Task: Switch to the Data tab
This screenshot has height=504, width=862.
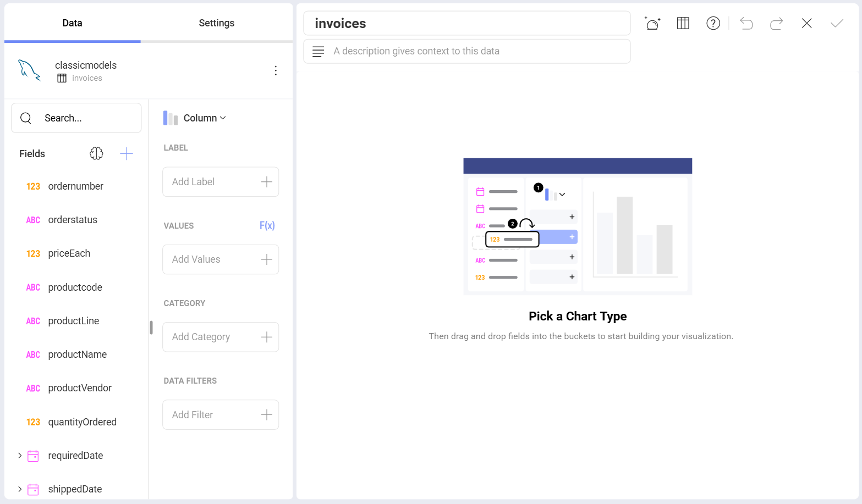Action: tap(72, 23)
